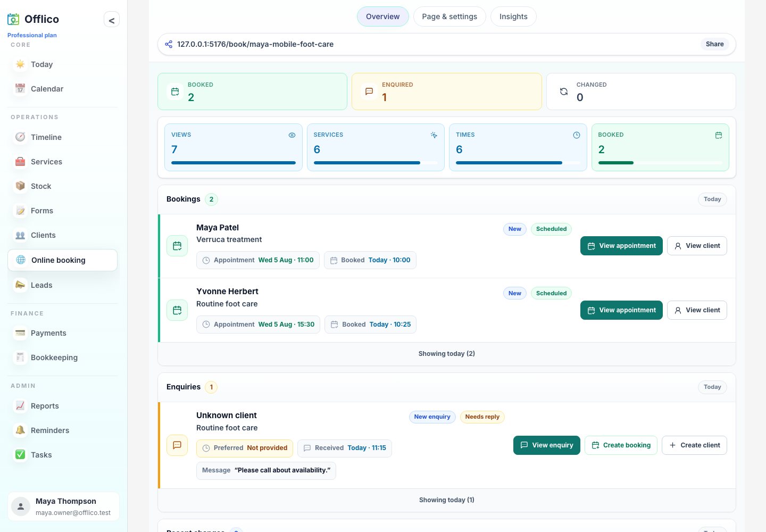The height and width of the screenshot is (532, 766).
Task: Go to Timeline in sidebar
Action: click(62, 137)
